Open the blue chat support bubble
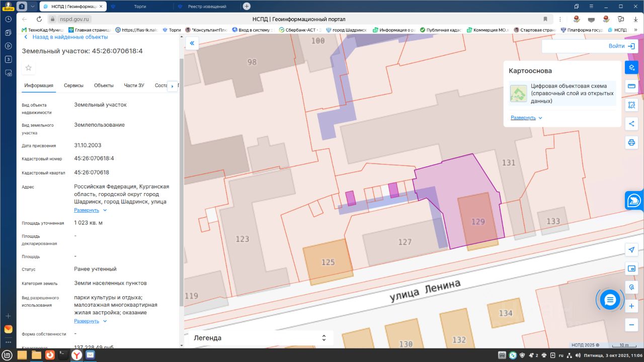 (x=610, y=300)
